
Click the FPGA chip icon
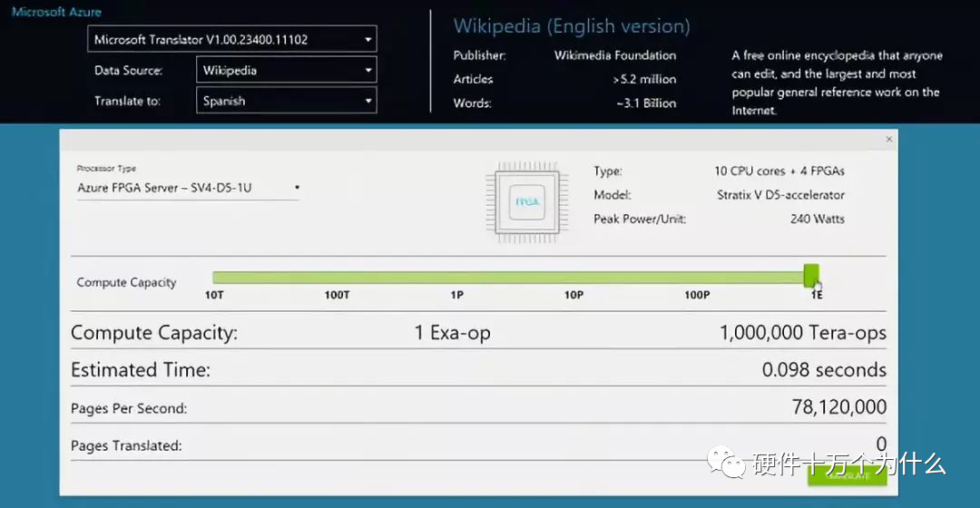coord(527,201)
